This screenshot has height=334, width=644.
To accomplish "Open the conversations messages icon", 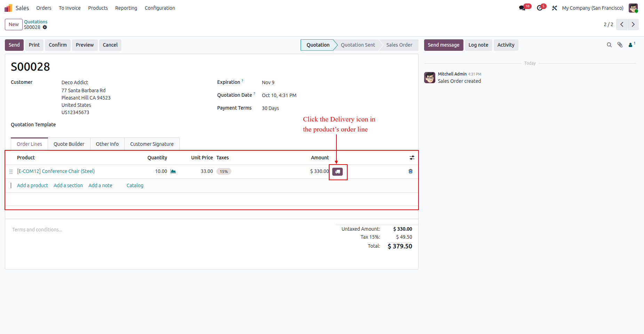I will pyautogui.click(x=522, y=8).
